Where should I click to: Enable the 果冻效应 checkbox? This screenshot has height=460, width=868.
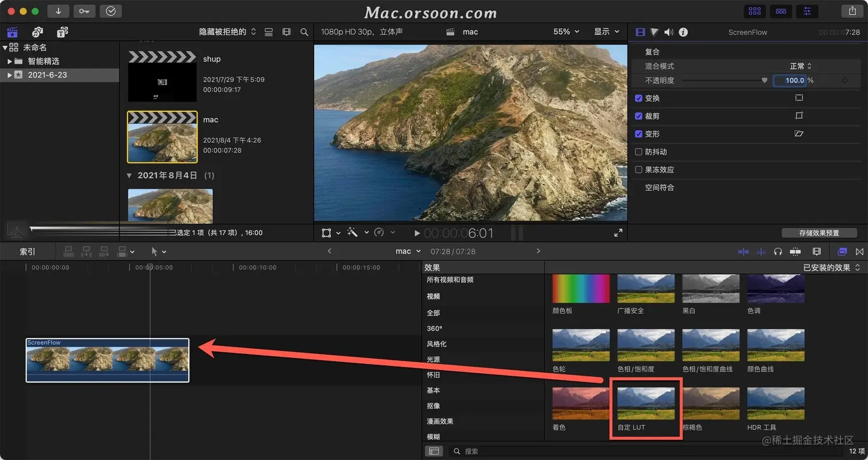tap(638, 170)
